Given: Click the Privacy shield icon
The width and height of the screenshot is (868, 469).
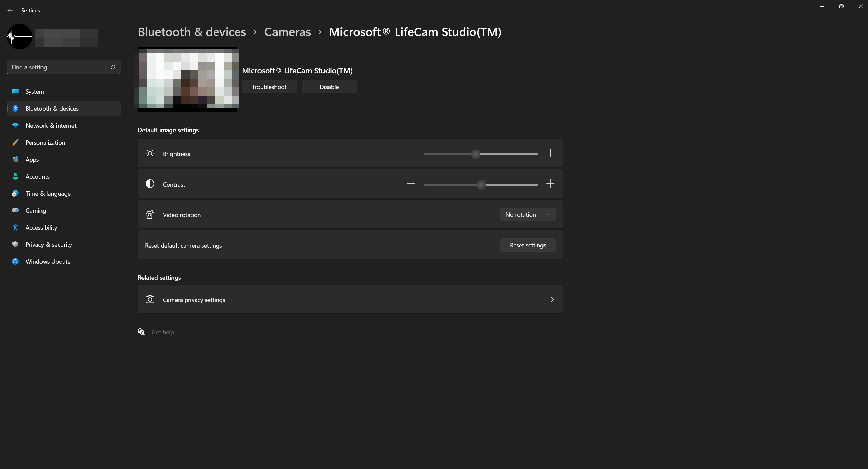Looking at the screenshot, I should 15,244.
